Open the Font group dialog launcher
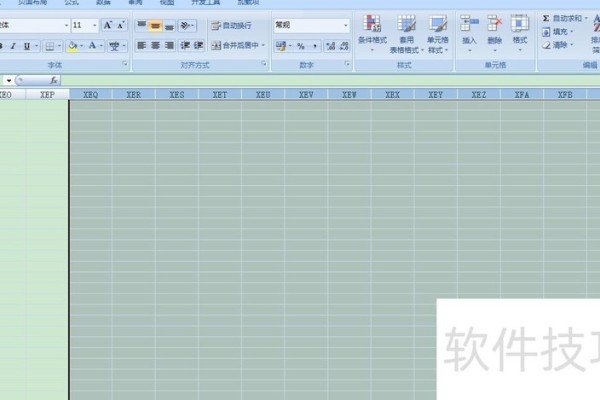The width and height of the screenshot is (600, 400). pos(125,64)
